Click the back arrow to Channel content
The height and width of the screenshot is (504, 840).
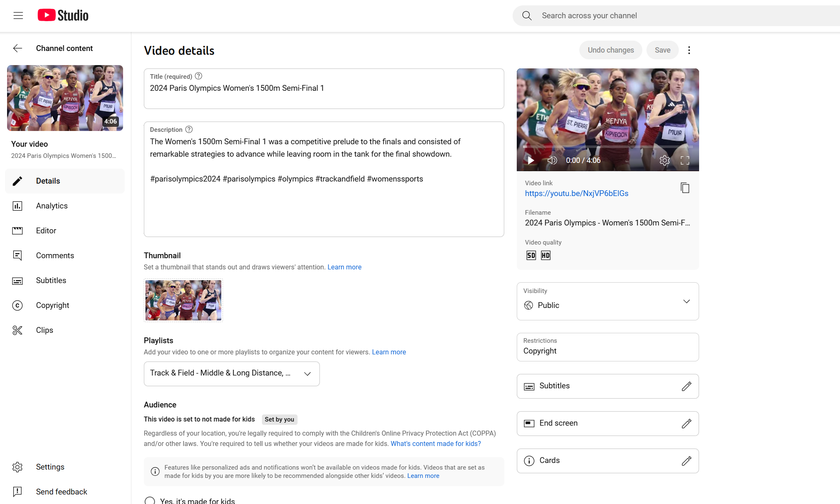(17, 48)
